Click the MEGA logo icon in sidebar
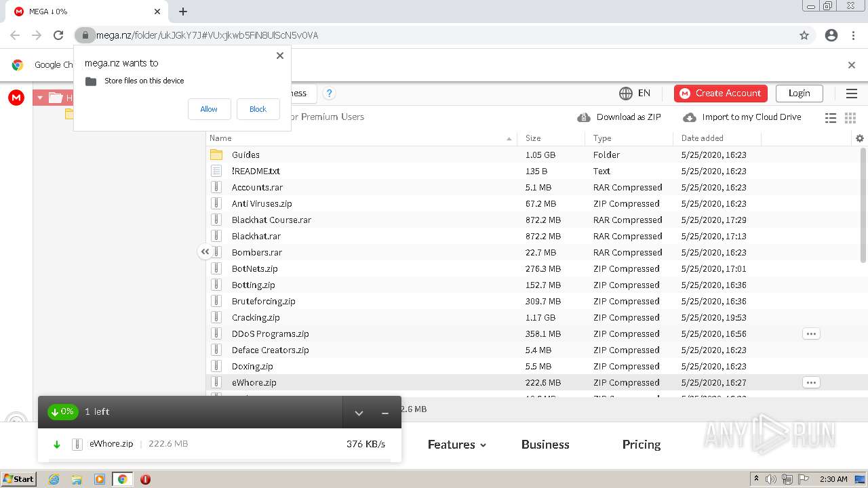The width and height of the screenshot is (868, 488). click(x=16, y=98)
